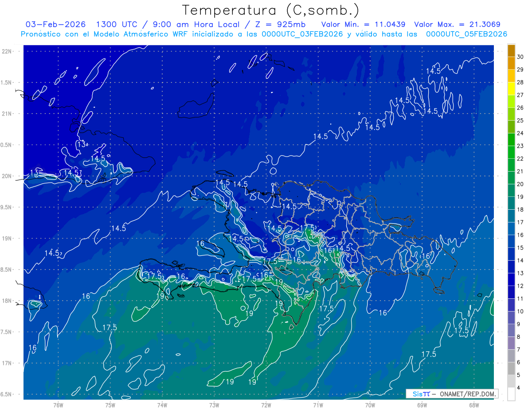Select the gray legend swatch between 5 and 6
Viewport: 532px width, 411px height.
pyautogui.click(x=511, y=368)
